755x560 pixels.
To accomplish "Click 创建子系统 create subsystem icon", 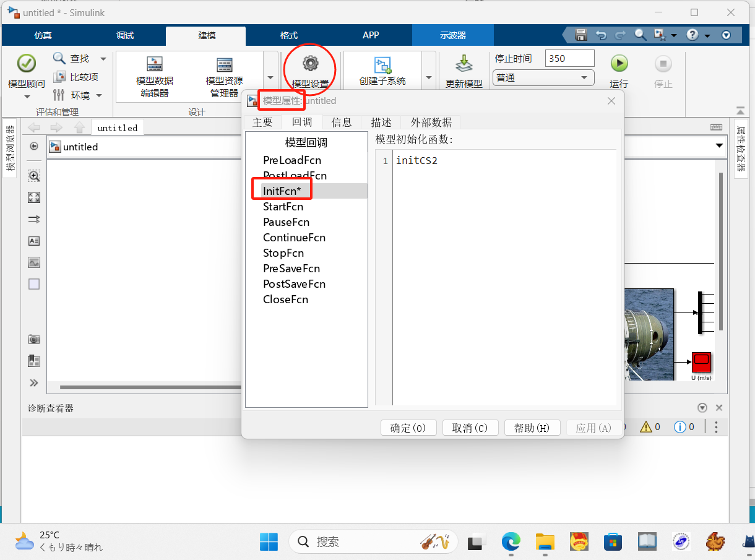I will tap(382, 64).
